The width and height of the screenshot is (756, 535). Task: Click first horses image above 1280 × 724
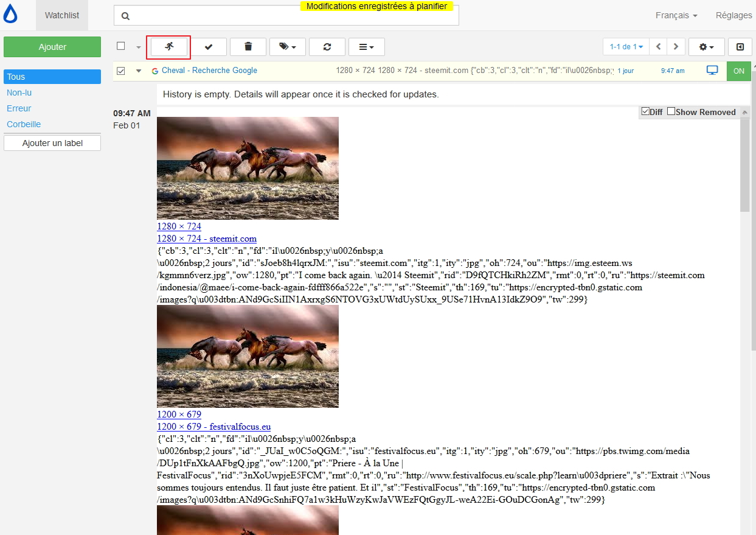[248, 168]
